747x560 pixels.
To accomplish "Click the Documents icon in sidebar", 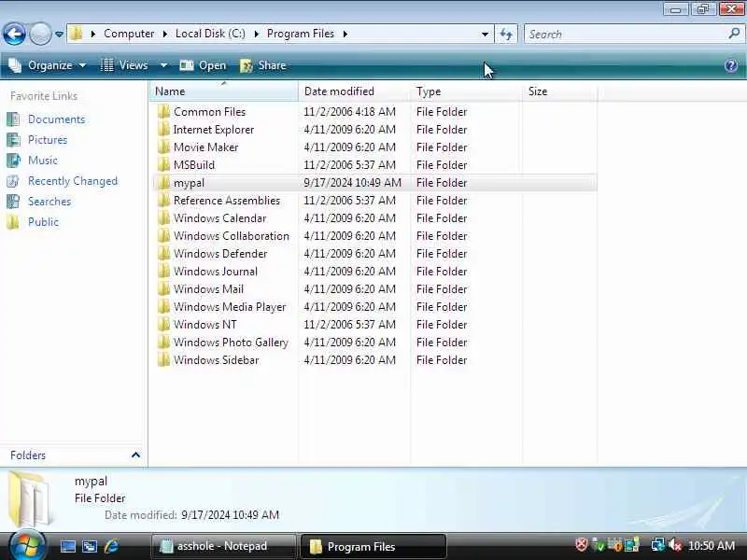I will click(13, 119).
